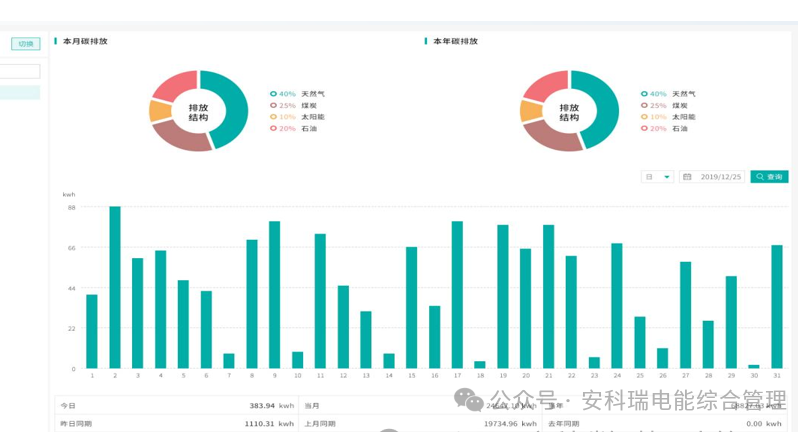This screenshot has height=432, width=812.
Task: Click the brown 25% segment of yearly donut
Action: click(x=552, y=136)
